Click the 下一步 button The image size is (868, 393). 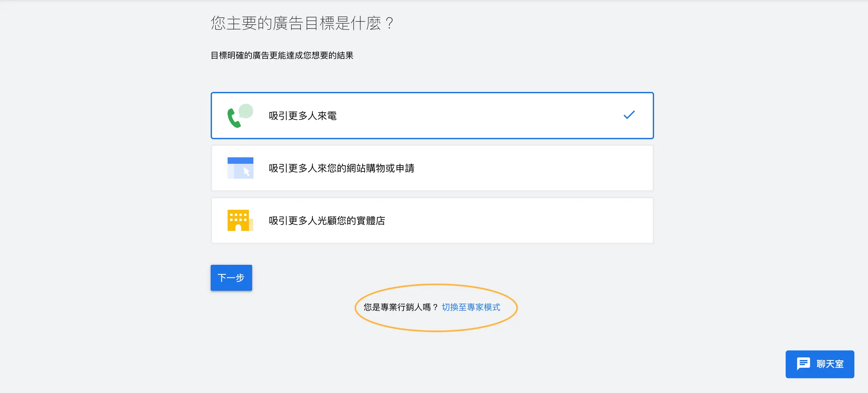pyautogui.click(x=231, y=277)
